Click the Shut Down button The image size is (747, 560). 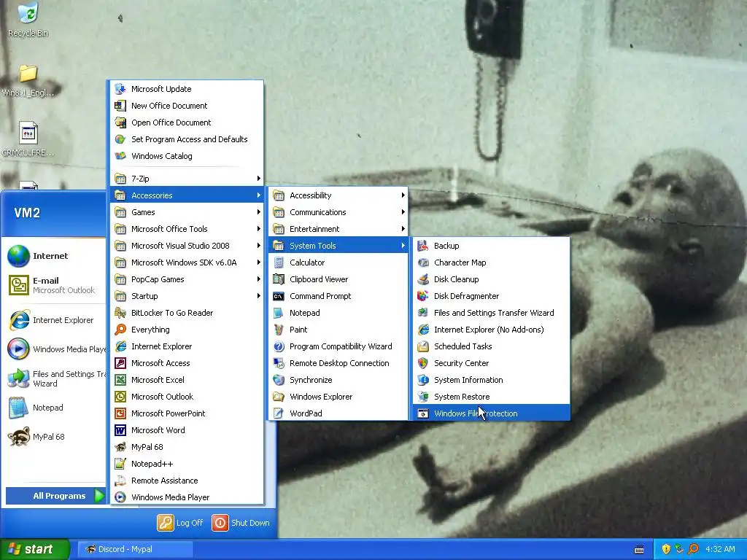click(241, 522)
